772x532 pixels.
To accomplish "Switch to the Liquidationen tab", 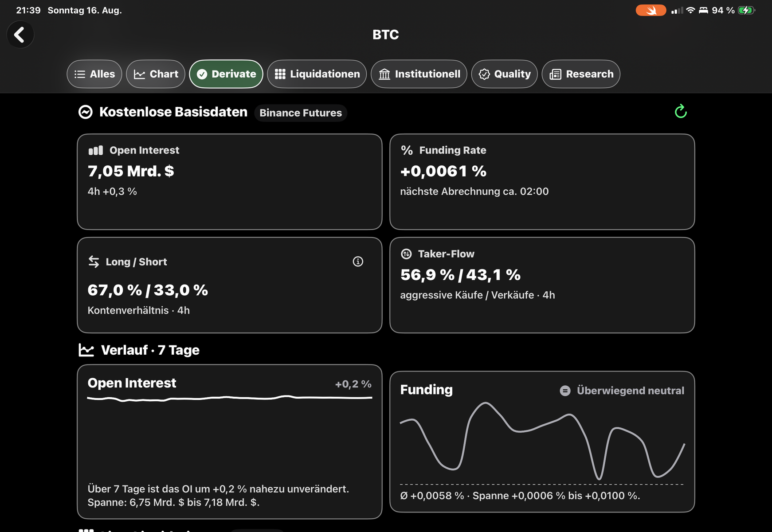I will click(x=317, y=74).
